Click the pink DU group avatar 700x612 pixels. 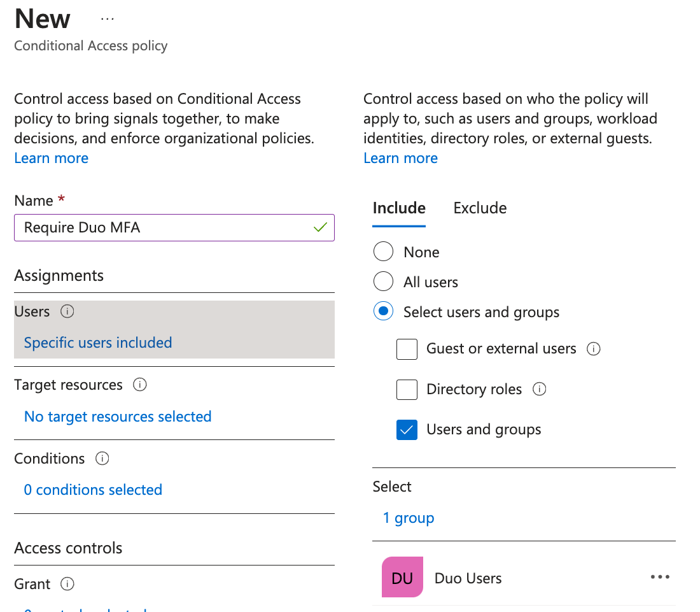pos(402,578)
